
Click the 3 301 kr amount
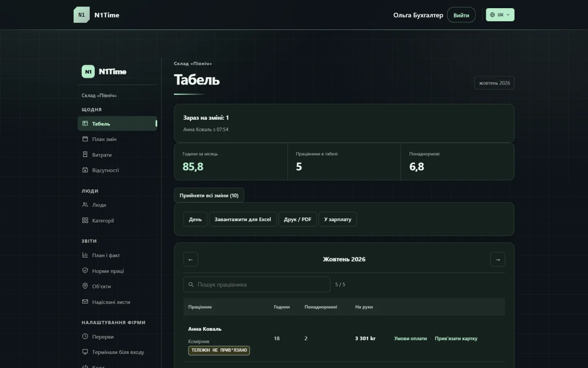point(365,339)
